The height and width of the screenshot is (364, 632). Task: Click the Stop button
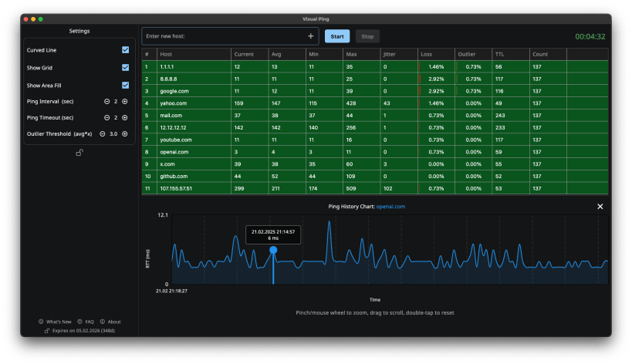(x=367, y=36)
